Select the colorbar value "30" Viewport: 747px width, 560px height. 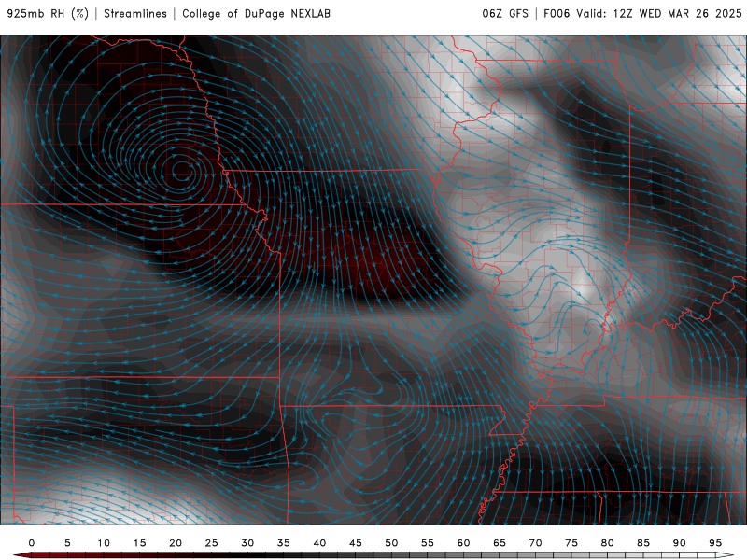coord(247,543)
